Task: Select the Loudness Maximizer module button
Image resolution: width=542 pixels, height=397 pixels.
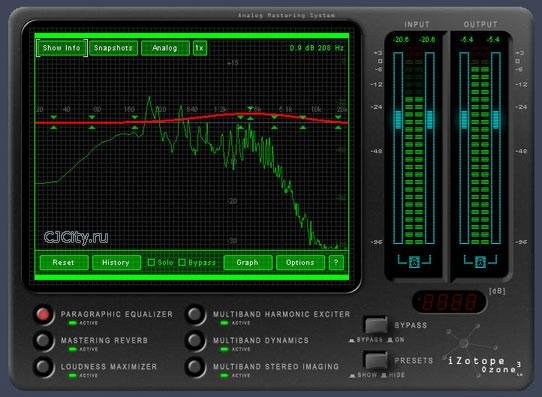Action: pos(43,366)
